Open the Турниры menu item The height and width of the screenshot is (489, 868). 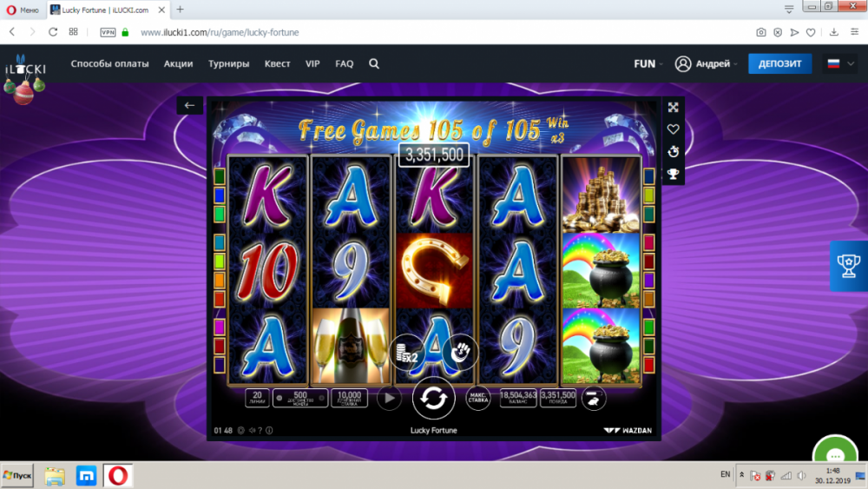[x=228, y=63]
